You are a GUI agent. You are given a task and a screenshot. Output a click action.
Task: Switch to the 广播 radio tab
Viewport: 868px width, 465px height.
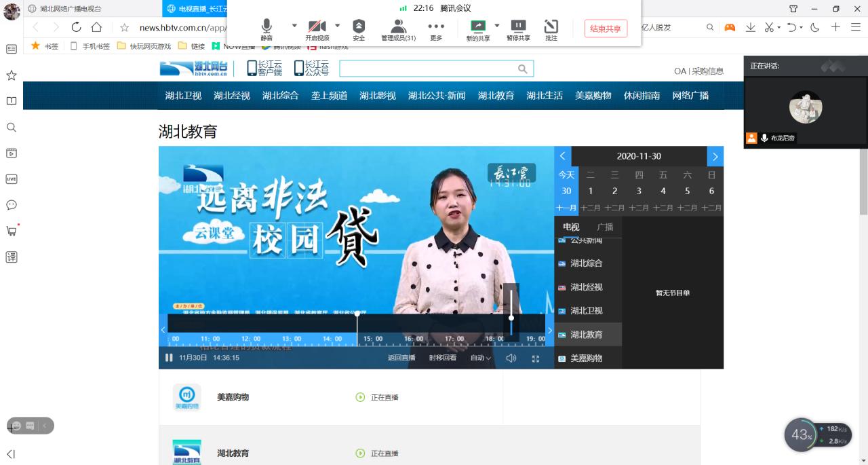605,227
